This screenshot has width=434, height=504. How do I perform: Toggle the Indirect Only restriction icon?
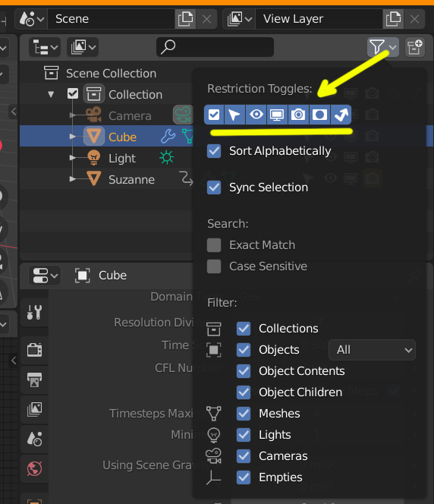(341, 115)
